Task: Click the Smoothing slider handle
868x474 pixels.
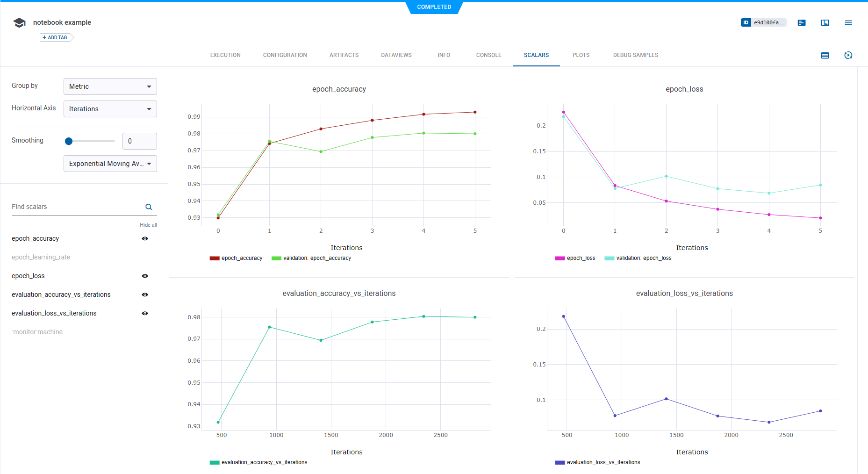Action: [x=69, y=141]
